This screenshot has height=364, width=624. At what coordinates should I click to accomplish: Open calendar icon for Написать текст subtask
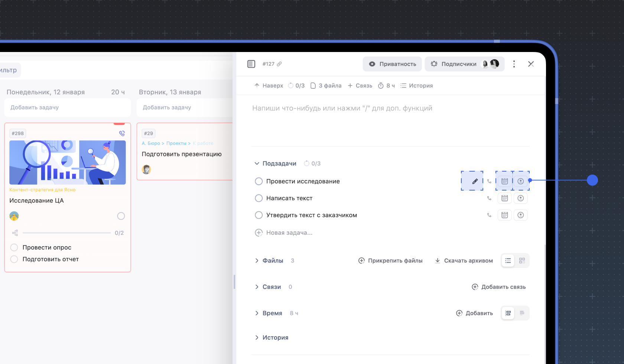click(504, 198)
